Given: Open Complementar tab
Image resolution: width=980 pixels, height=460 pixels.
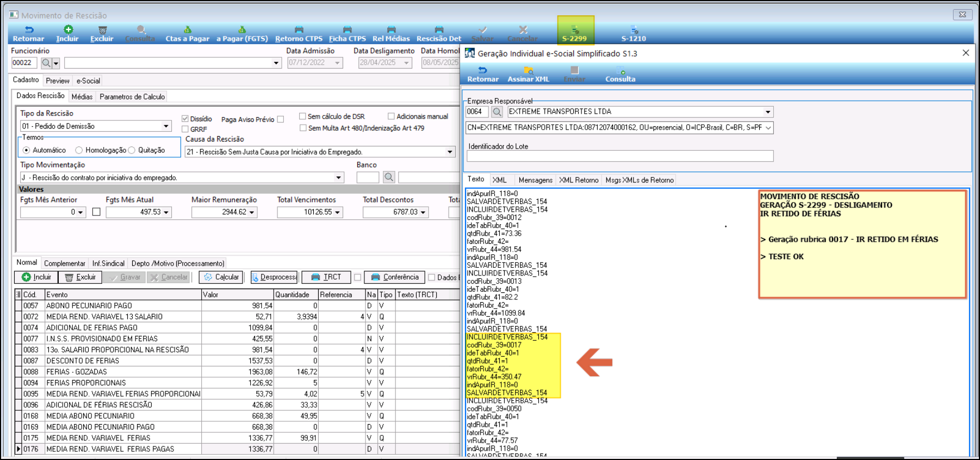Looking at the screenshot, I should pyautogui.click(x=65, y=263).
